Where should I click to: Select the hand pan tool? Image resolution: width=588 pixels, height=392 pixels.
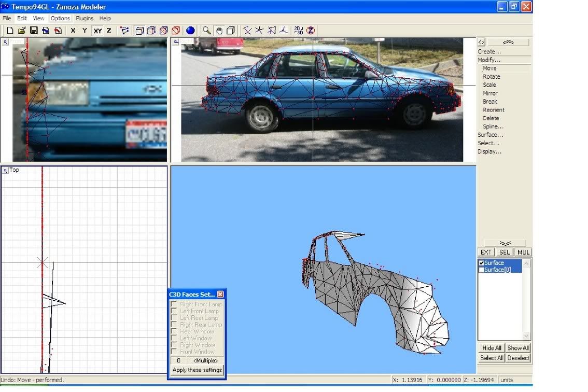219,31
